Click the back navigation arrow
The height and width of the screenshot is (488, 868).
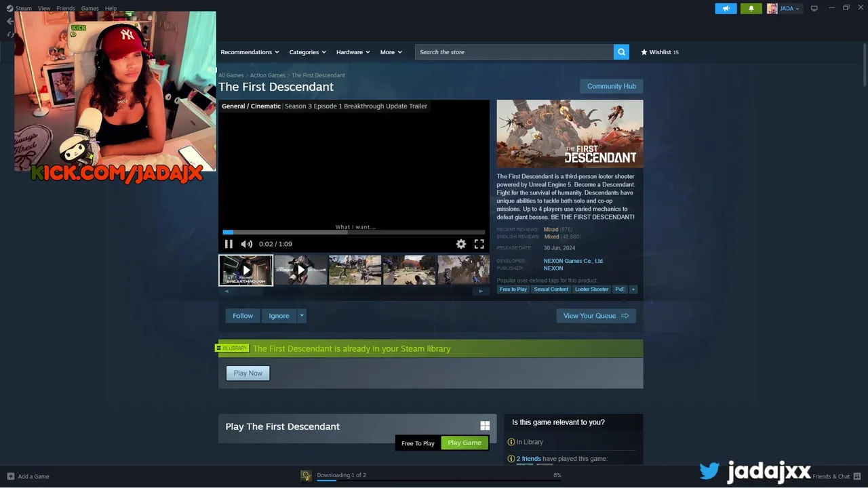[x=9, y=21]
